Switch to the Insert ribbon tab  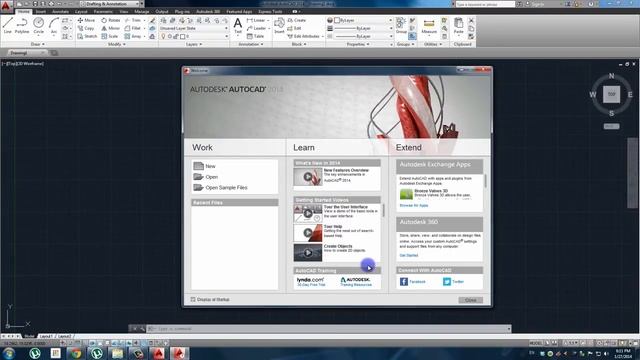pos(40,11)
